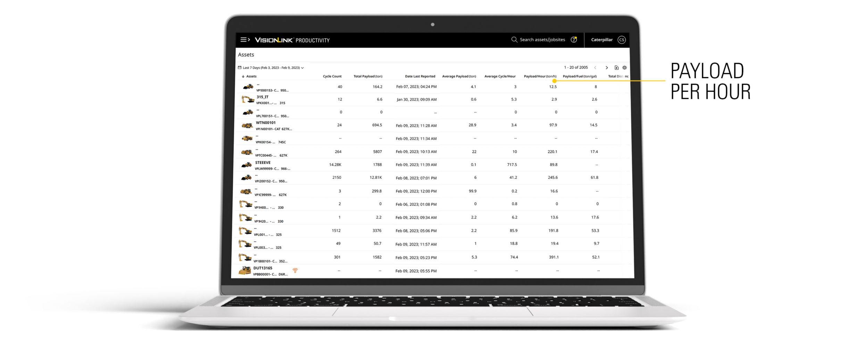This screenshot has height=351, width=868.
Task: Go to the previous page of assets
Action: (595, 68)
